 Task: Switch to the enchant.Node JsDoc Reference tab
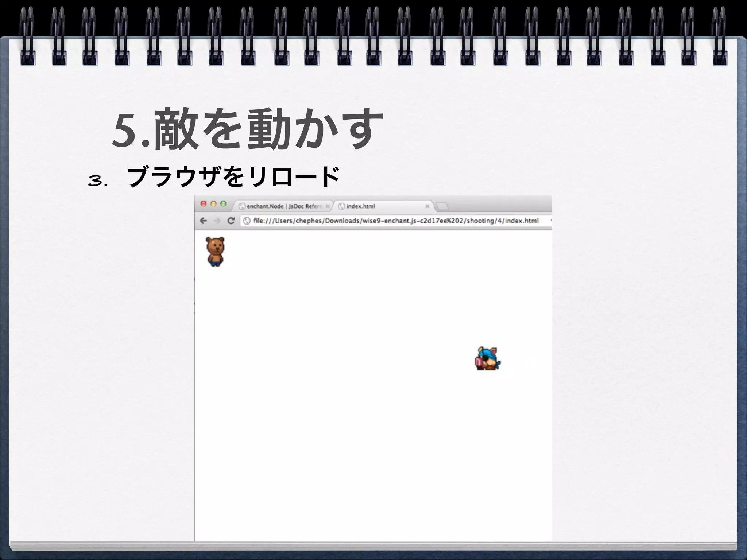point(283,206)
